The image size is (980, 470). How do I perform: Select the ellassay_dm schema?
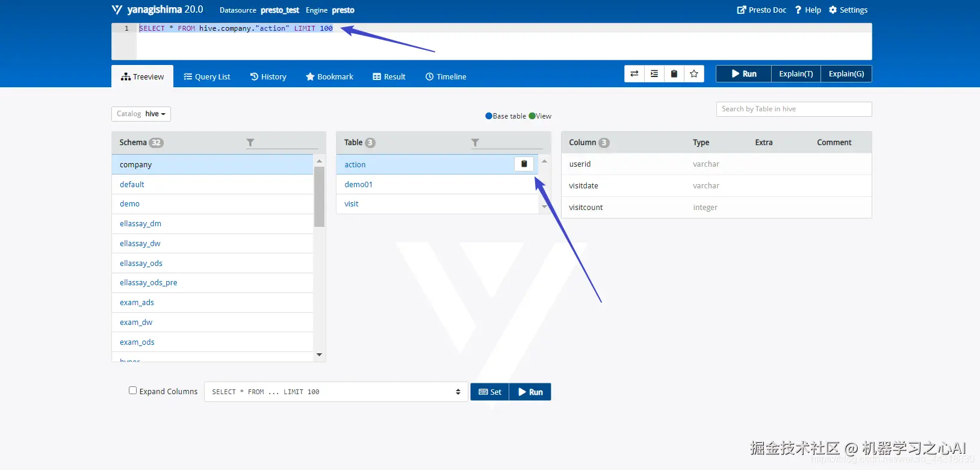(x=212, y=224)
